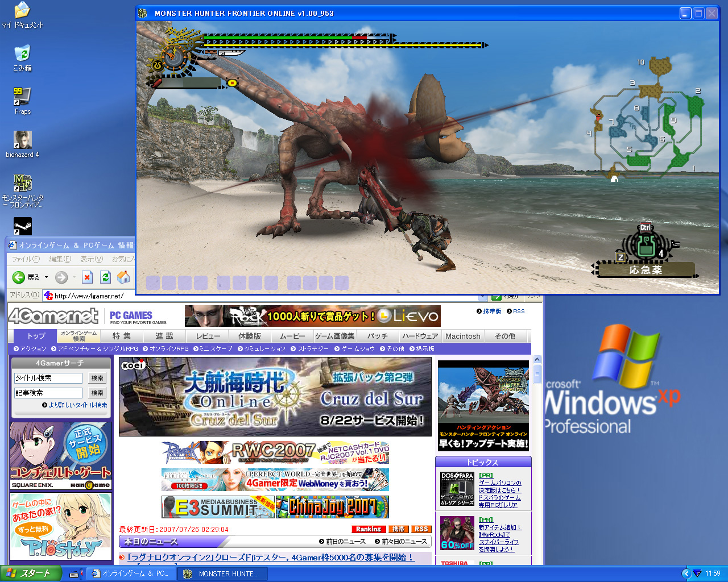Select the ムービー tab
The width and height of the screenshot is (728, 582).
coord(292,336)
